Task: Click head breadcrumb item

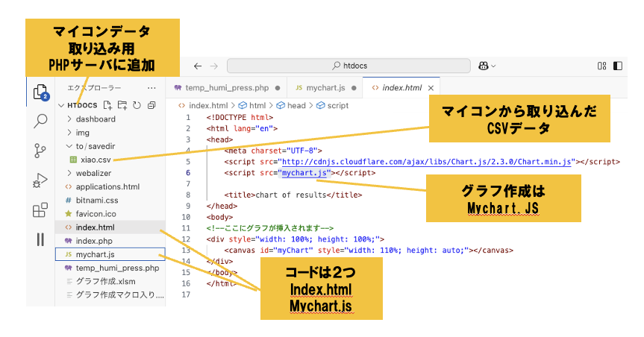Action: pos(292,105)
